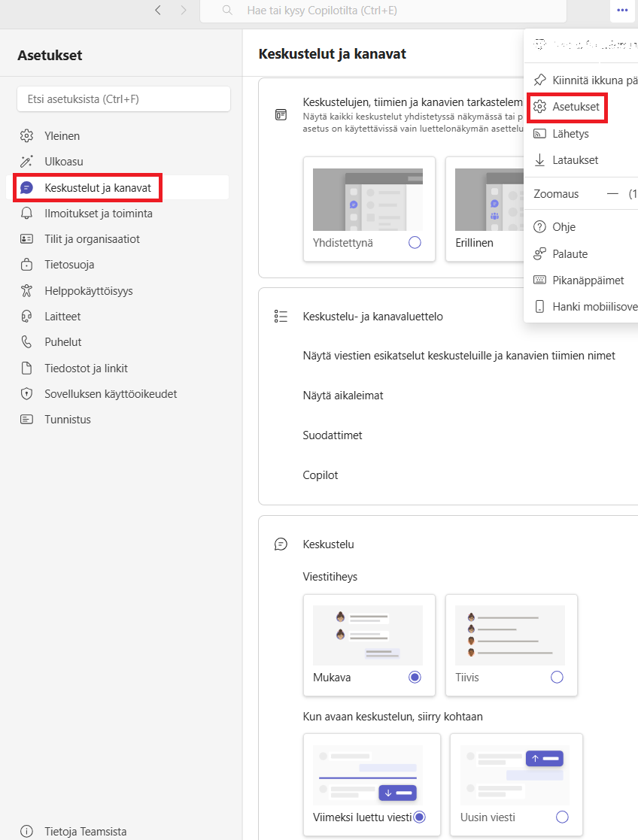
Task: Select Keskustelut ja kanavat chat icon
Action: [26, 187]
